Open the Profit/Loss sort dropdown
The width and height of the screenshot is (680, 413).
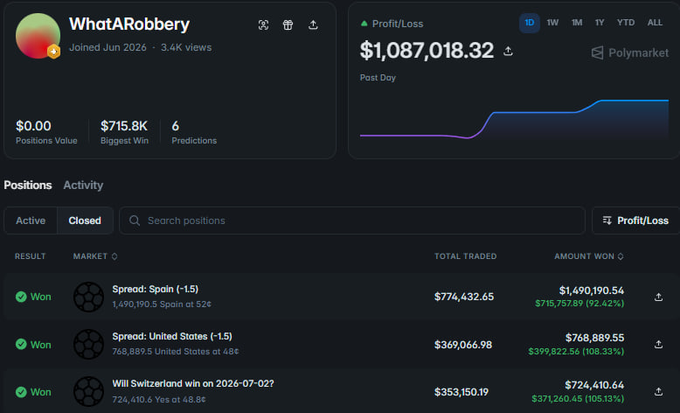pyautogui.click(x=636, y=220)
